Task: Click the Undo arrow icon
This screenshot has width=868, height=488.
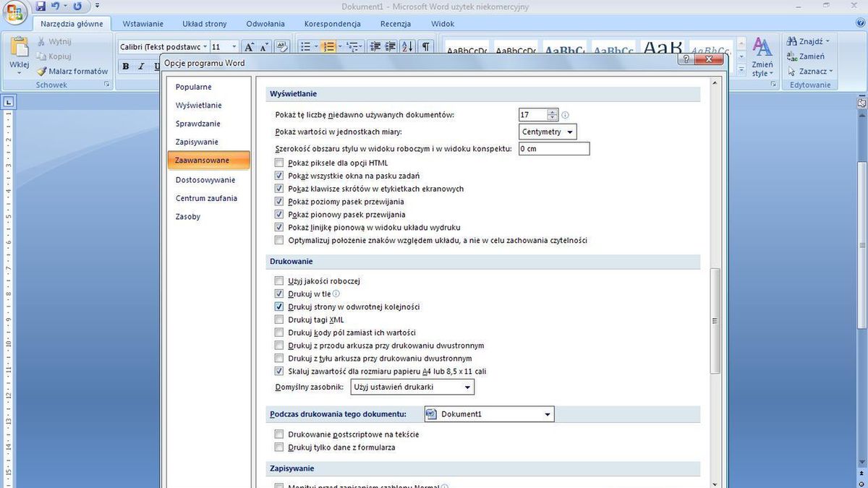Action: [55, 7]
